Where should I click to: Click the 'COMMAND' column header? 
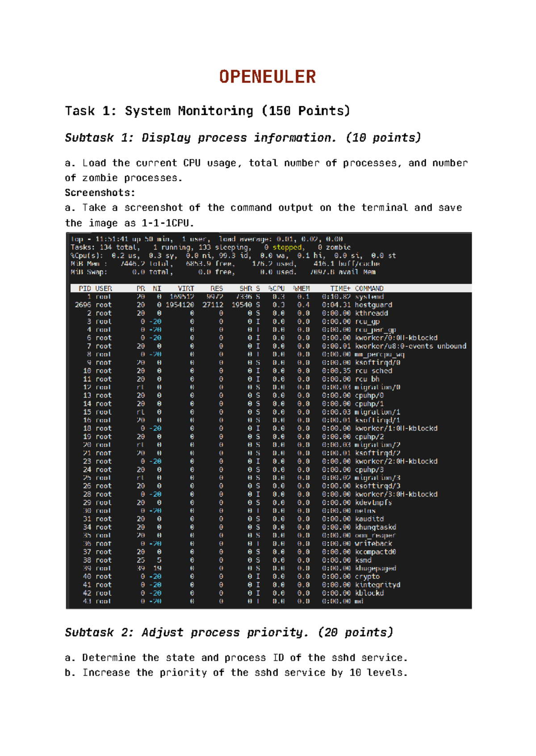coord(369,289)
